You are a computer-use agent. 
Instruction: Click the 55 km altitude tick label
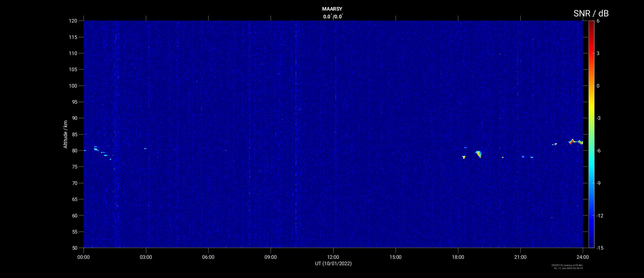[x=74, y=232]
